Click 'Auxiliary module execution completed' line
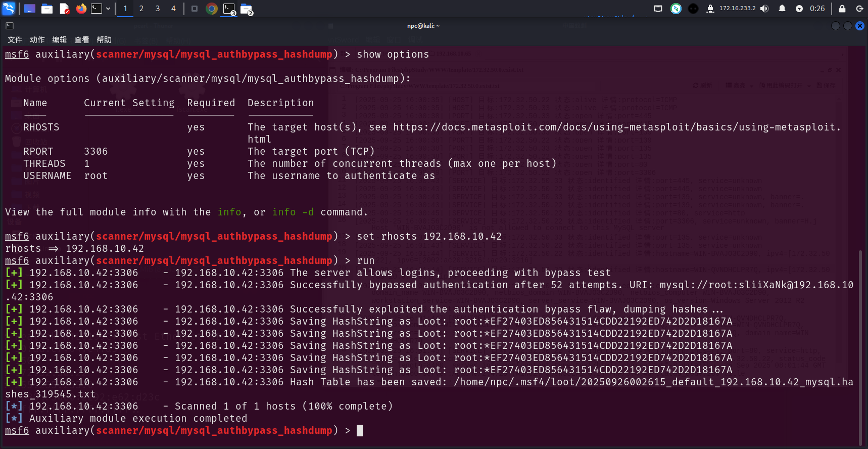This screenshot has height=449, width=868. (138, 419)
